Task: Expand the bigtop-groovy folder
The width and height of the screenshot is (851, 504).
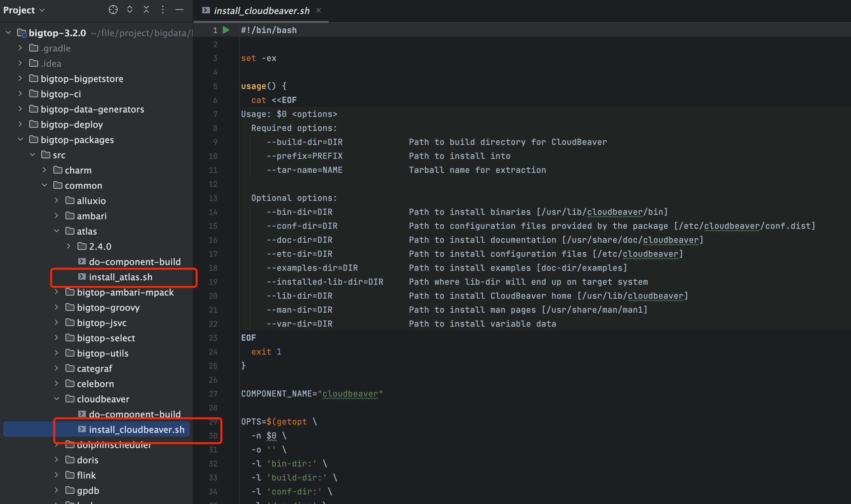Action: 57,307
